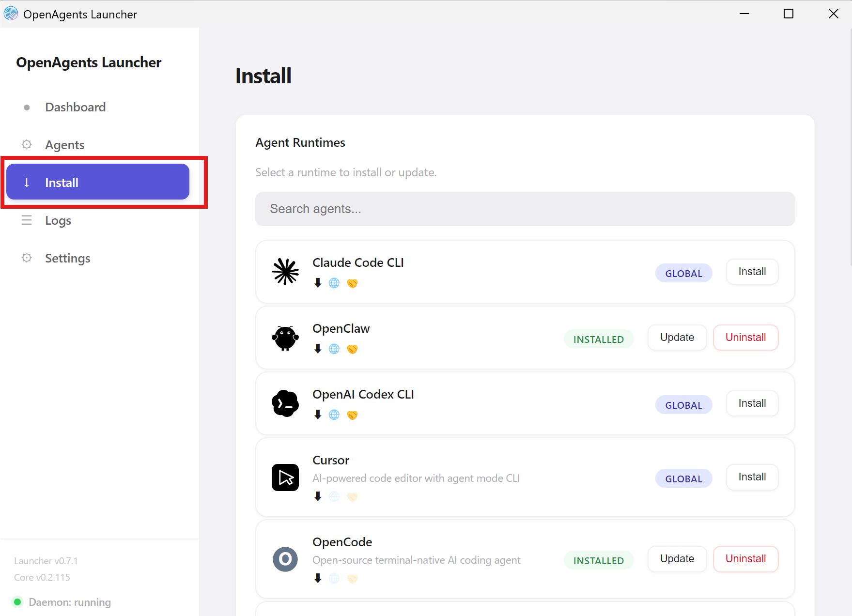Click the OpenCode circular logo
Viewport: 852px width, 616px height.
tap(285, 559)
